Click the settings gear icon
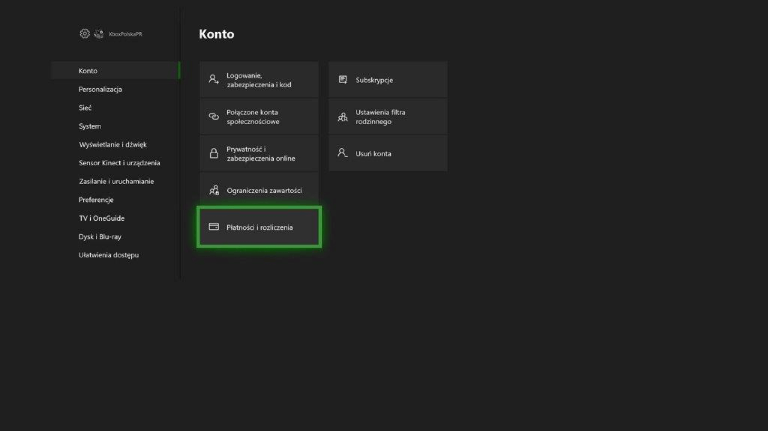 pos(85,33)
